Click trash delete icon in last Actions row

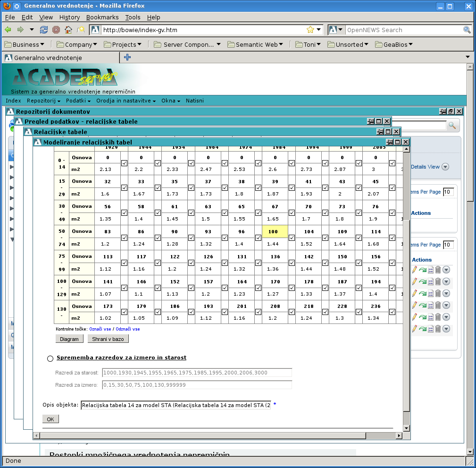tap(437, 329)
